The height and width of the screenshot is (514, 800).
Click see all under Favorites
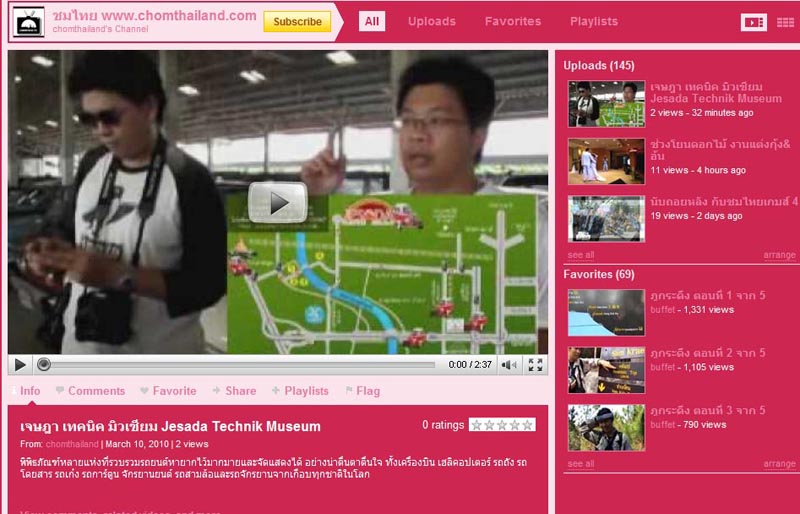click(581, 464)
